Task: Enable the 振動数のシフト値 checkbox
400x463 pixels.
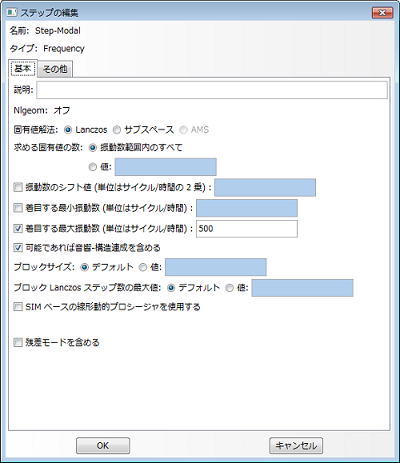Action: coord(18,187)
